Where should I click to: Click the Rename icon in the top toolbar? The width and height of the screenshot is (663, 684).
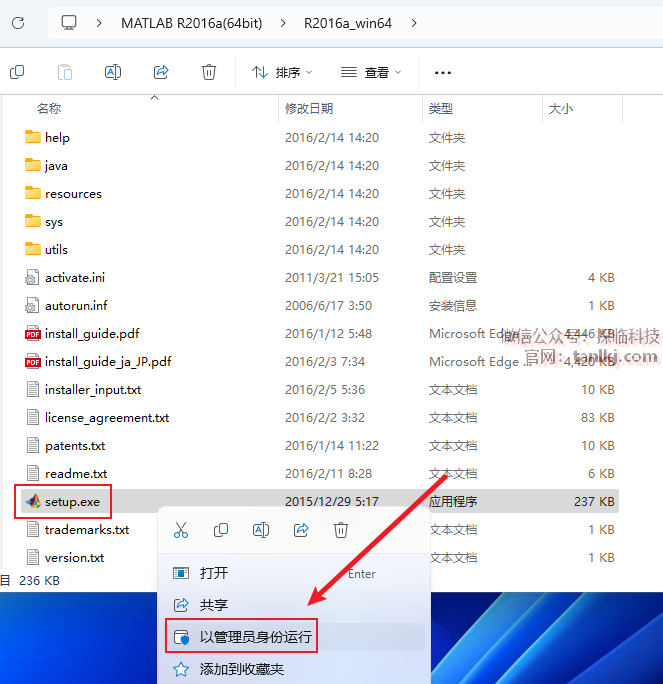coord(113,72)
